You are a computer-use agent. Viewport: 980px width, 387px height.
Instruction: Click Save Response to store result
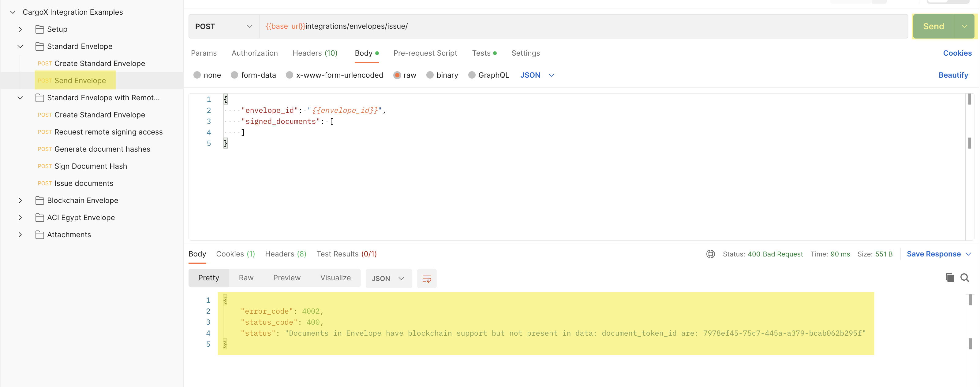tap(933, 253)
